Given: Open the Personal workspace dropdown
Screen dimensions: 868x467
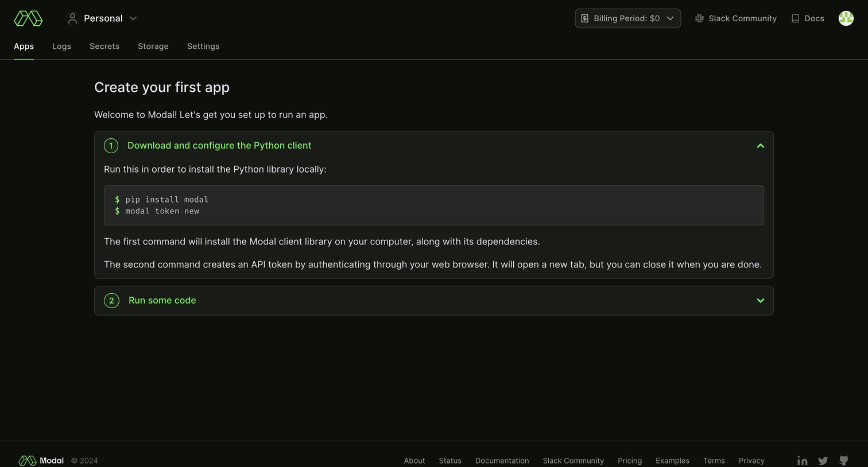Looking at the screenshot, I should (x=102, y=18).
